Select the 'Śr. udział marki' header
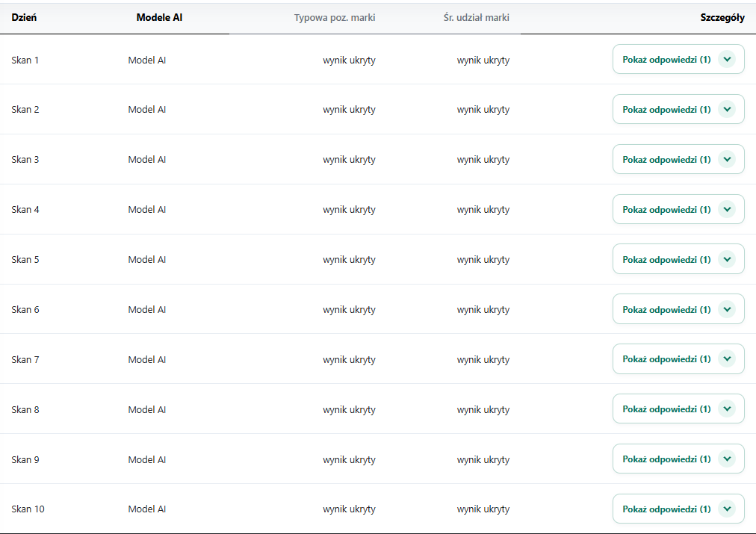 tap(477, 18)
